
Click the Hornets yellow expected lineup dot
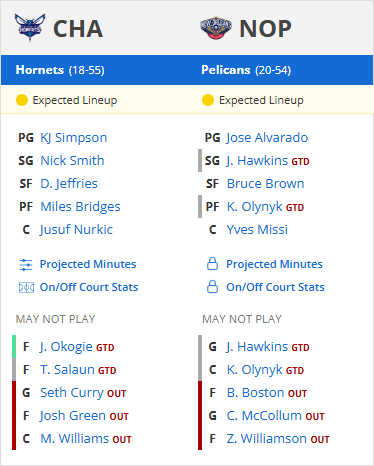22,100
